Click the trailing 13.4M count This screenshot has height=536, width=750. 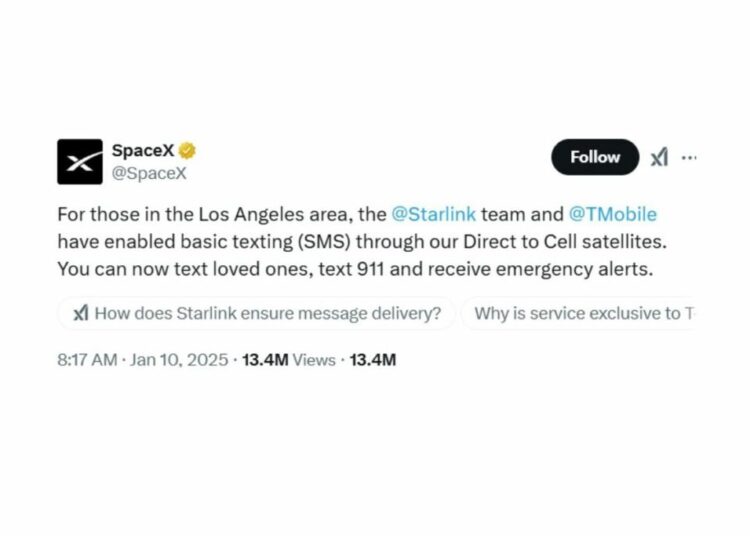pyautogui.click(x=373, y=360)
